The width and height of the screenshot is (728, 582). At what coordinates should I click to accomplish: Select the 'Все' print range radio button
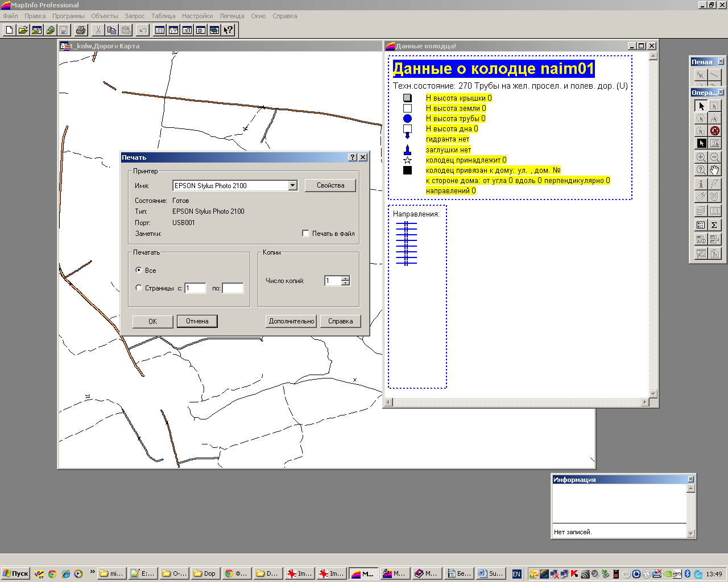coord(139,270)
